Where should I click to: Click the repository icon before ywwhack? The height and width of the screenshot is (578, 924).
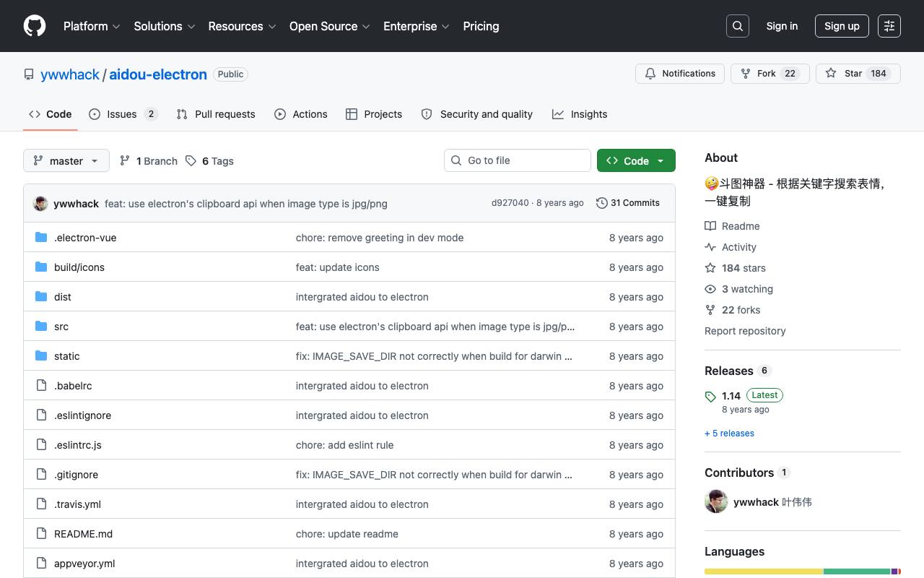(x=29, y=74)
